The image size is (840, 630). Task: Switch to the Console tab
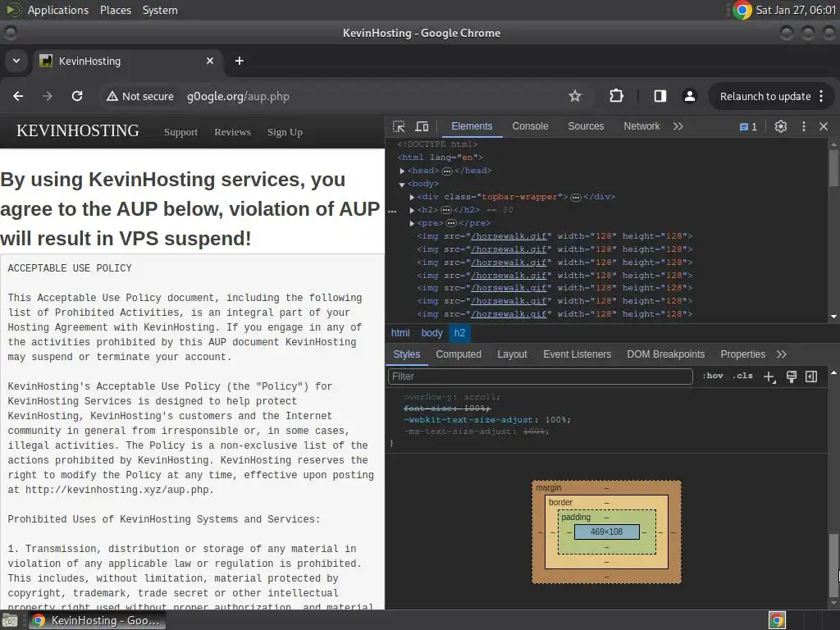point(530,126)
